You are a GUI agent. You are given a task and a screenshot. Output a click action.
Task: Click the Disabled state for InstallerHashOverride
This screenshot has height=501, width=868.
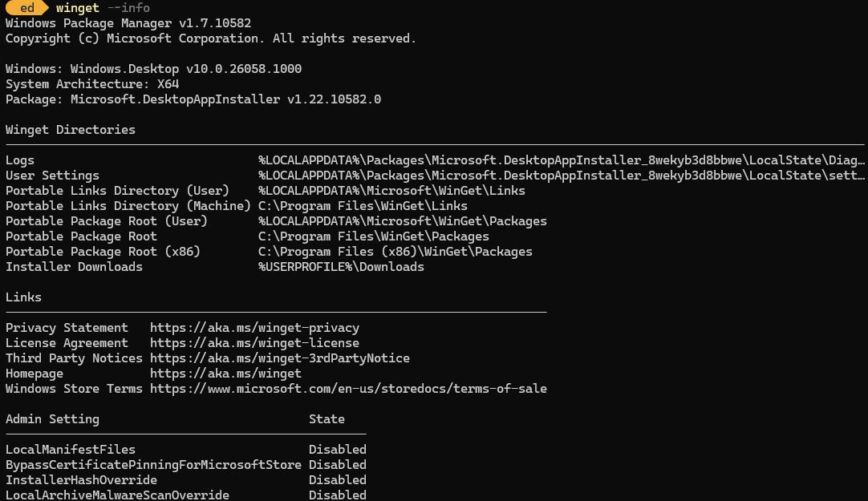tap(337, 480)
